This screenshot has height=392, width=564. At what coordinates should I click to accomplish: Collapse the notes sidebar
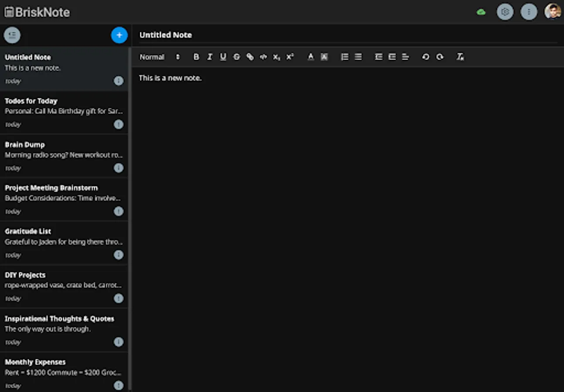tap(12, 35)
